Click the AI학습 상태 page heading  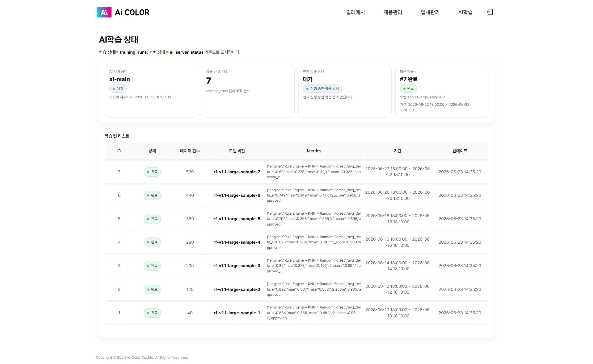pyautogui.click(x=119, y=39)
